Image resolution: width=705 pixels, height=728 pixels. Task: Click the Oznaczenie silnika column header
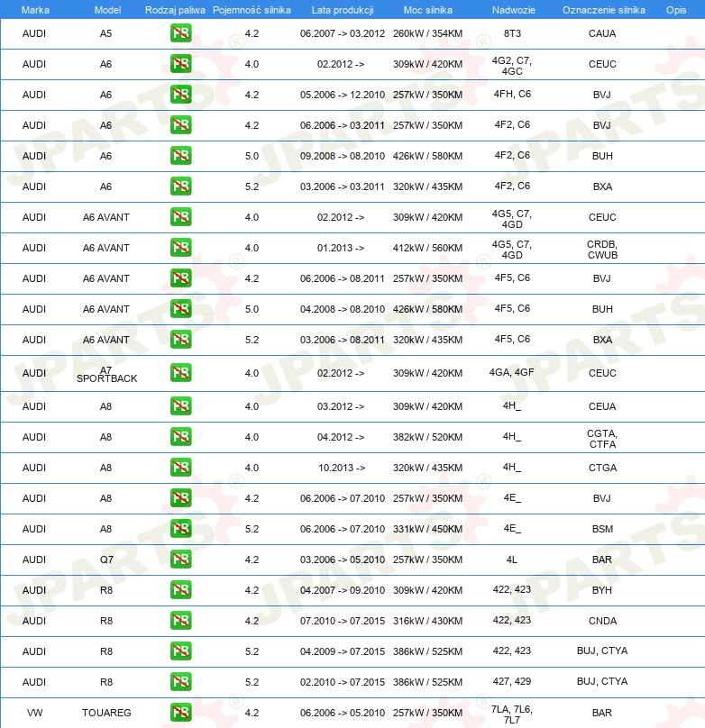[602, 9]
